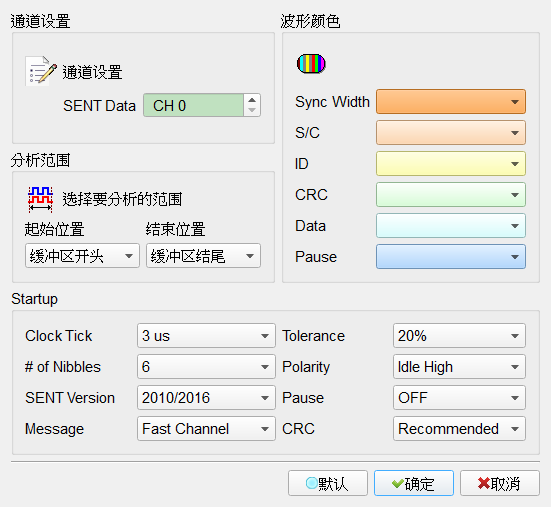Click the Message label
Viewport: 551px width, 507px height.
point(54,429)
